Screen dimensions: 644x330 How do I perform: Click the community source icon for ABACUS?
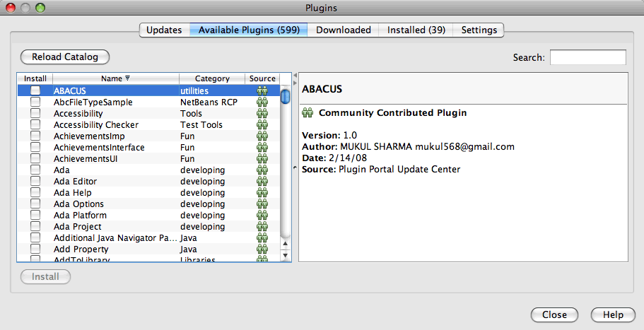262,91
